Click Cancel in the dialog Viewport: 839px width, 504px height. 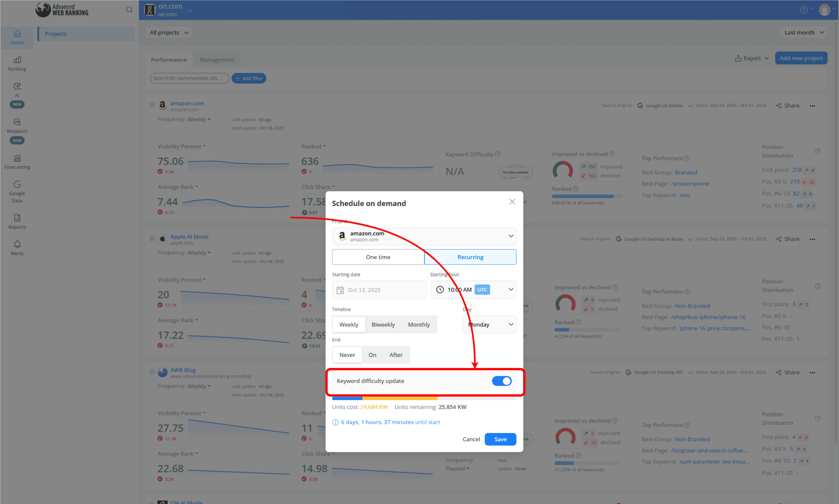coord(471,439)
